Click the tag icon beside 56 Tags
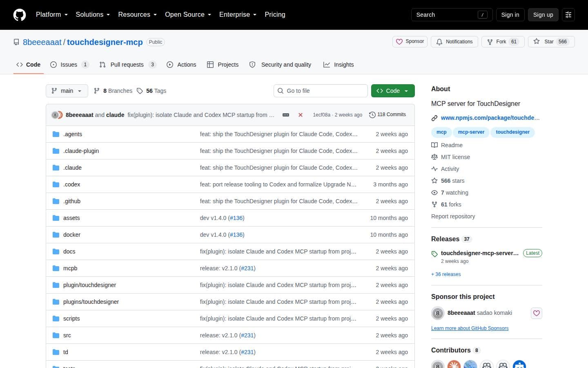Viewport: 588px width, 368px height. tap(140, 91)
